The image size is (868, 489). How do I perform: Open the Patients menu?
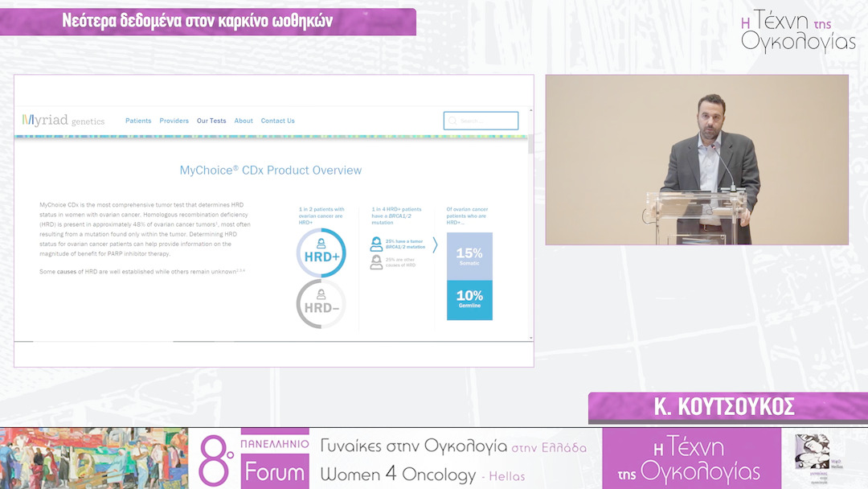click(x=138, y=121)
